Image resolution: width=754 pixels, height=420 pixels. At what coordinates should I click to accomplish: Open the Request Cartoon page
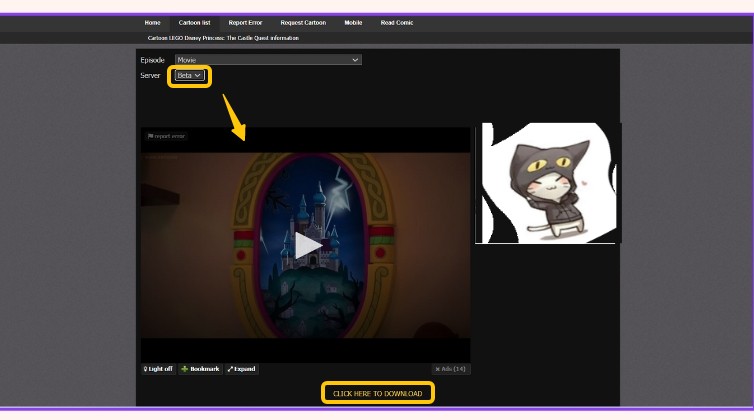click(x=303, y=23)
